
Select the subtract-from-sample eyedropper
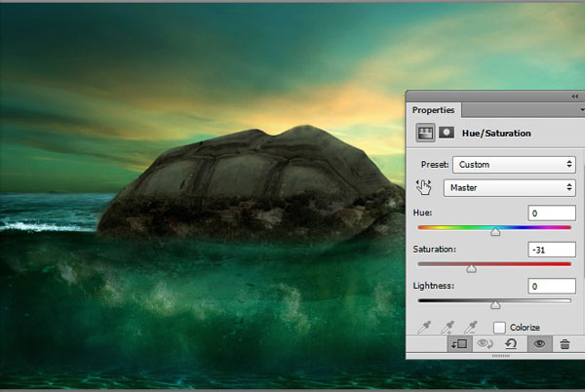click(470, 328)
